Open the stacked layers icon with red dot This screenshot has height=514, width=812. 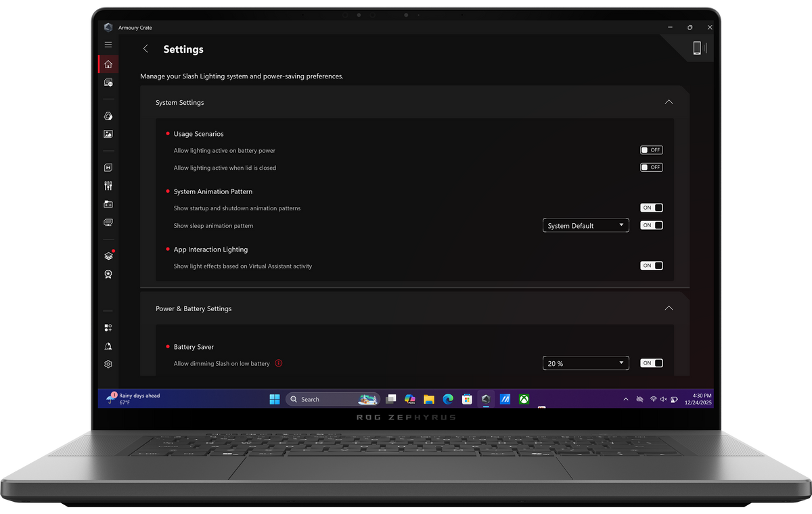point(108,256)
